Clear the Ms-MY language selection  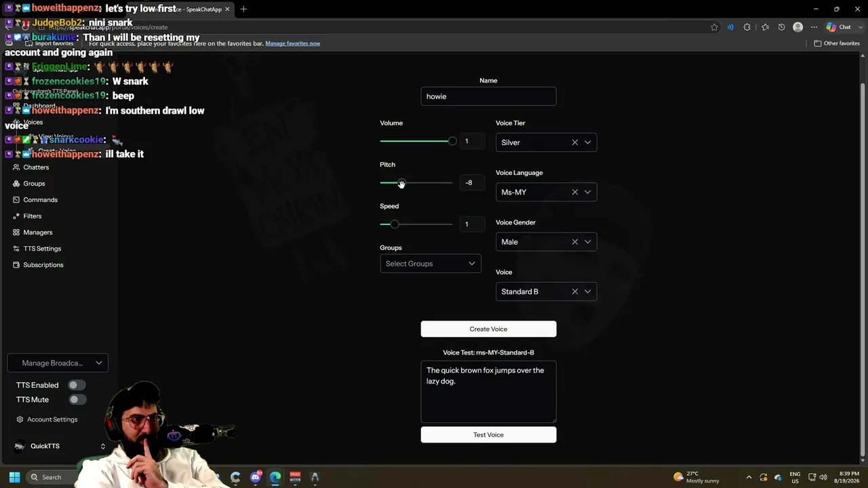[575, 192]
